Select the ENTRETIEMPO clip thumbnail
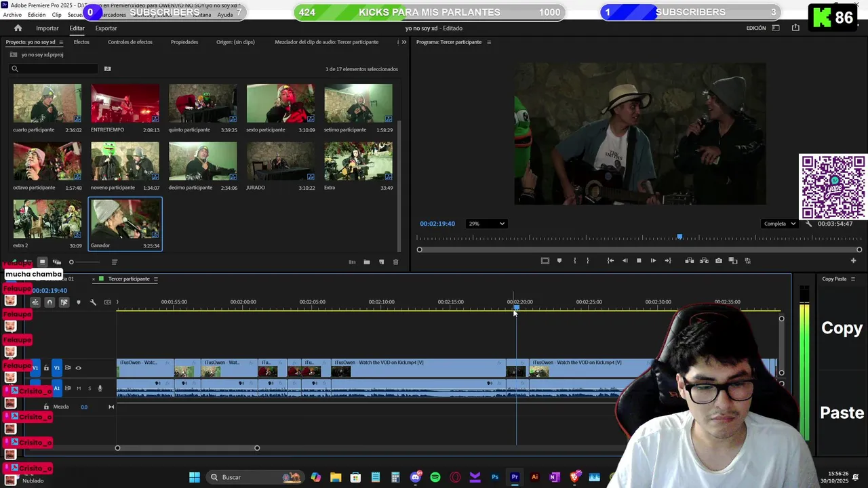 (x=125, y=104)
